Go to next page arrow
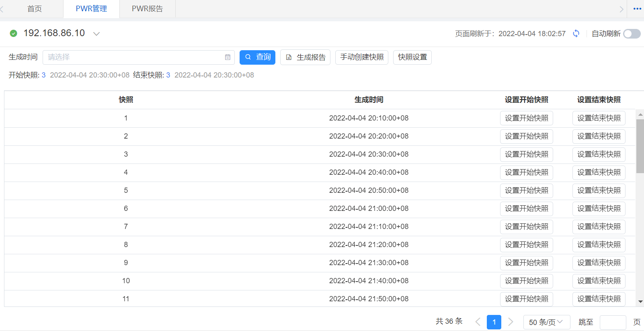The image size is (644, 331). click(511, 322)
